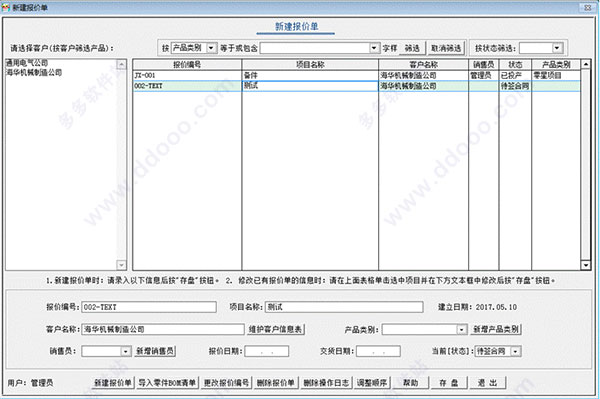Viewport: 600px width, 399px height.
Task: Expand the 产品类别 dropdown in form
Action: (x=462, y=329)
